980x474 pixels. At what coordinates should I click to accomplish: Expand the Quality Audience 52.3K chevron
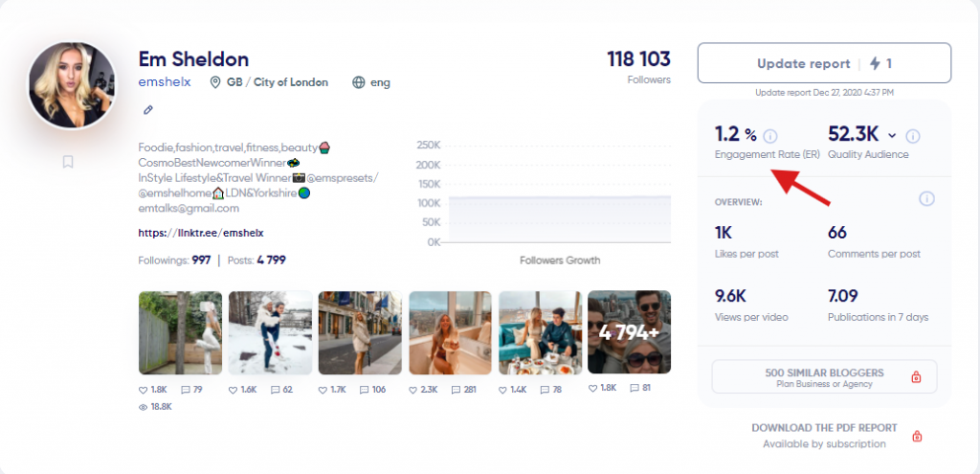click(x=892, y=136)
